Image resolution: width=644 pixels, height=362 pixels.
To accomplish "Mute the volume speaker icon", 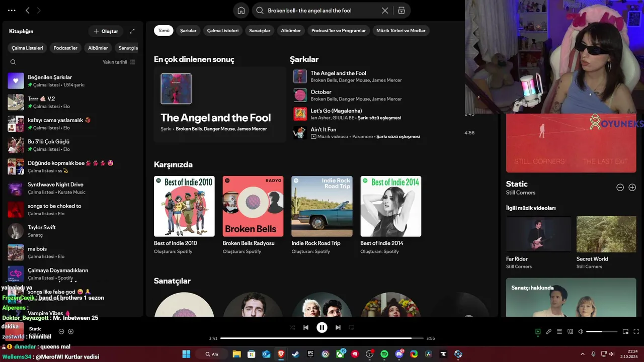I will (x=581, y=331).
